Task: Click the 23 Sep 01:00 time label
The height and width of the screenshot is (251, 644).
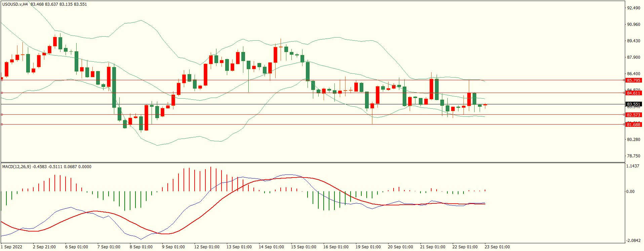Action: 497,247
